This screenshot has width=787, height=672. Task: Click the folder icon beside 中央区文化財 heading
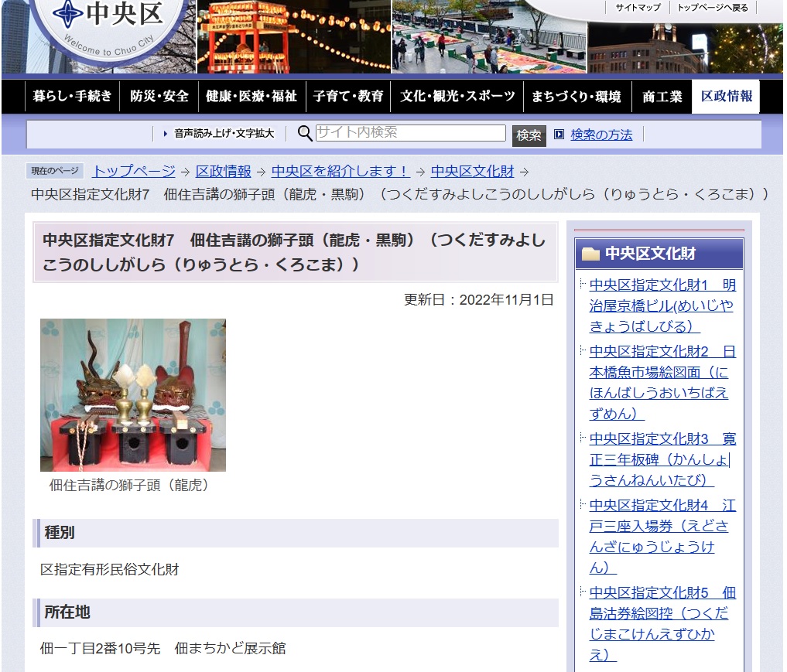590,254
